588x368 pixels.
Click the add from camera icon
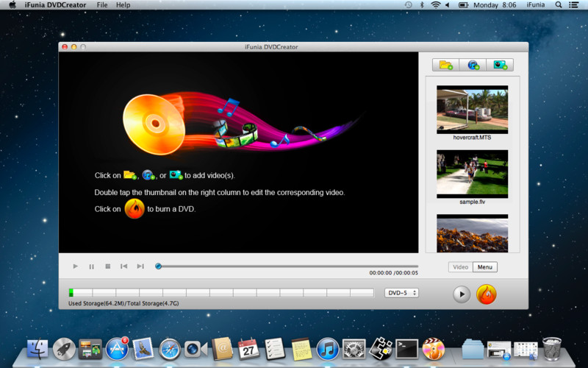(x=500, y=65)
